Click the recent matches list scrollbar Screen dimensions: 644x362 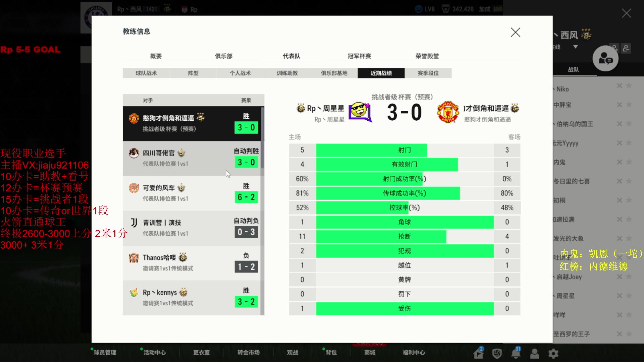tap(262, 137)
